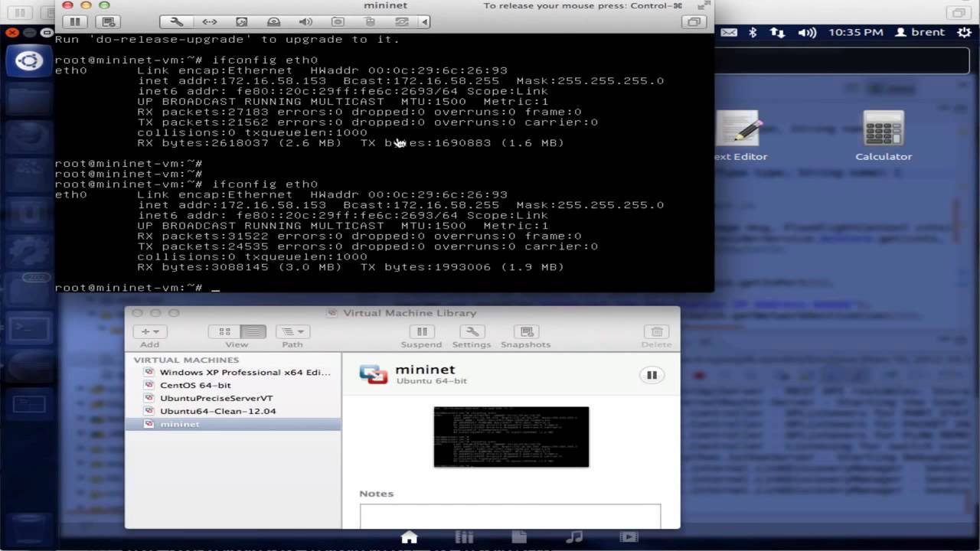Click the mininet terminal prompt line
The height and width of the screenshot is (551, 980).
[x=138, y=288]
